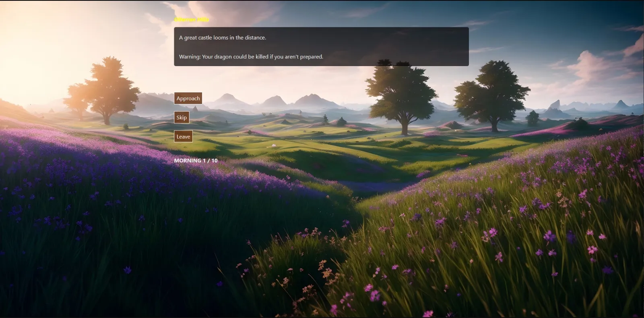
Task: Click the dragon warning message text
Action: click(x=251, y=57)
